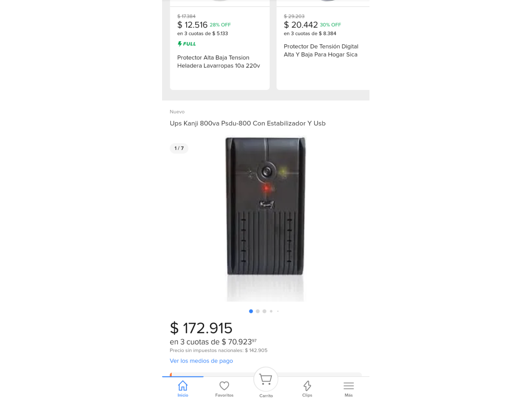The image size is (532, 399).
Task: Open the Carrito shopping cart icon
Action: pyautogui.click(x=266, y=379)
